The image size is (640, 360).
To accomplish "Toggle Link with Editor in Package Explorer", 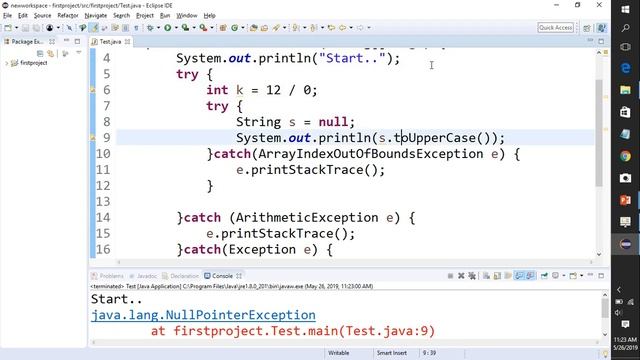I will pos(51,53).
